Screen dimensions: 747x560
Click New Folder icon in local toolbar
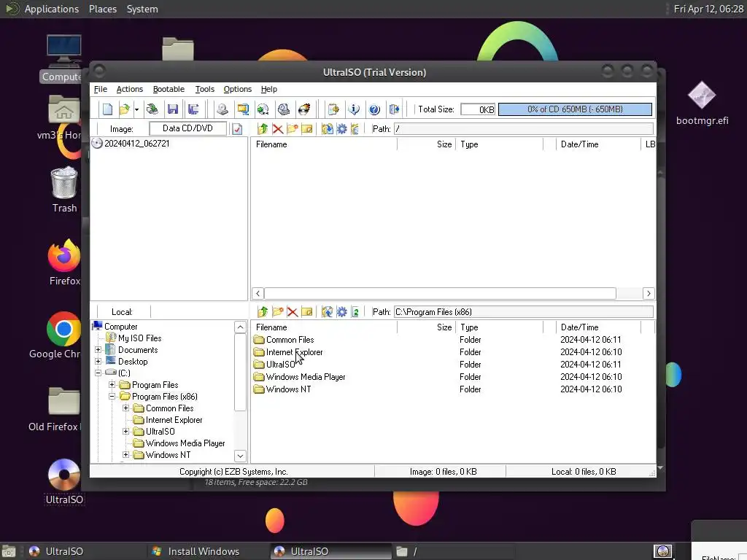coord(278,312)
